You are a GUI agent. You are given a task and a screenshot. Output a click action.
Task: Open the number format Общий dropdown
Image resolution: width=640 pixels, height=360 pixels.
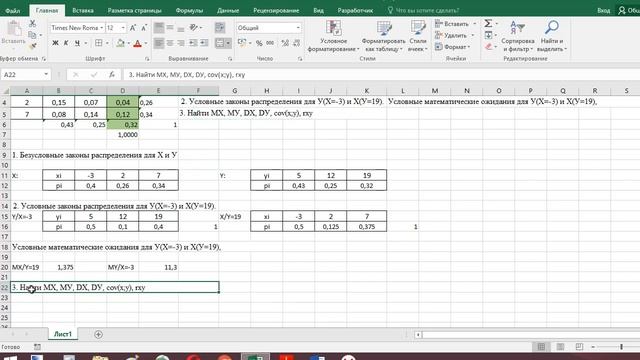click(x=298, y=28)
